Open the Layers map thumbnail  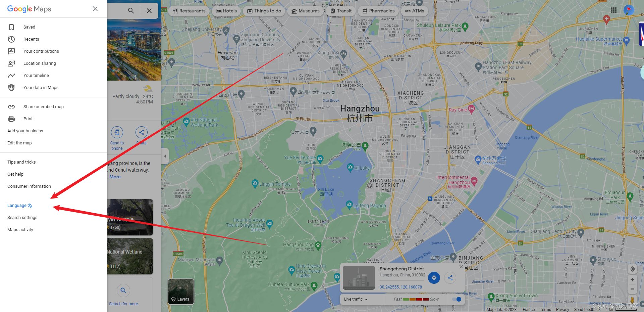click(181, 292)
